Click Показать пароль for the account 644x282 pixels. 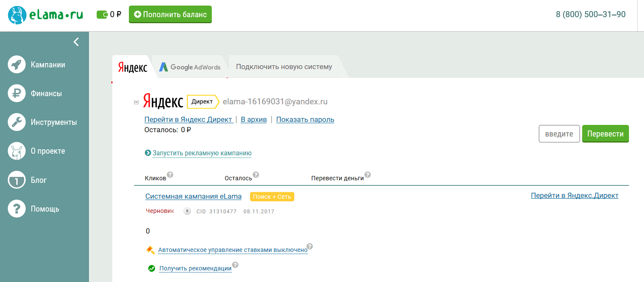[305, 119]
